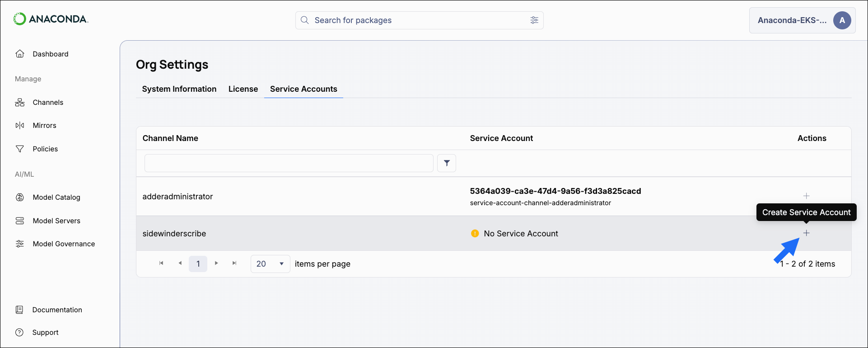Click the Support help icon
868x348 pixels.
(x=19, y=333)
